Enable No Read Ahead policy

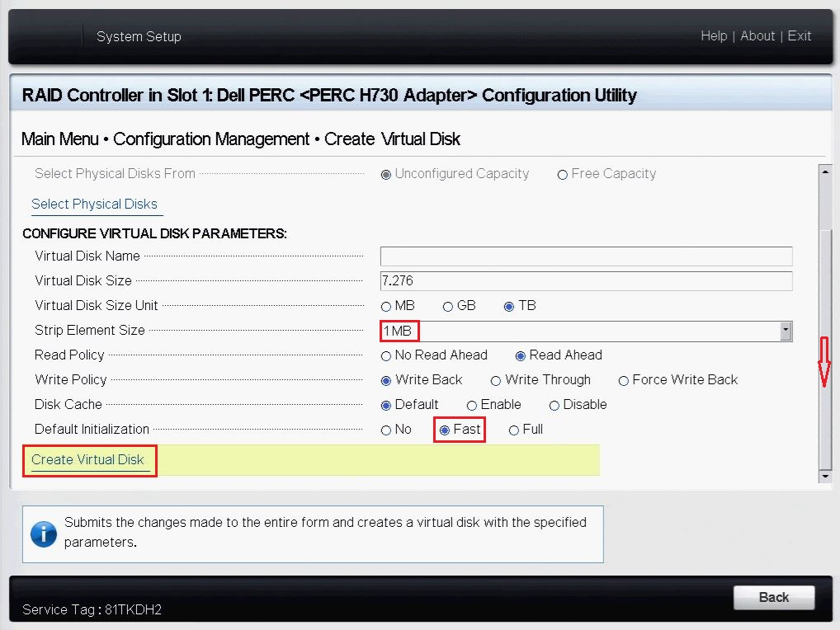point(385,355)
